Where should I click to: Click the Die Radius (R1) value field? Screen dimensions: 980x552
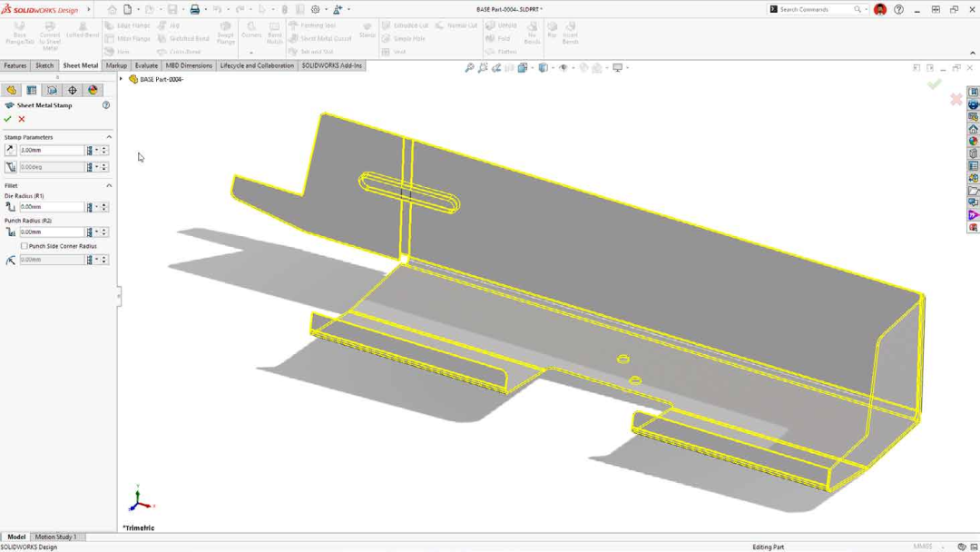click(x=52, y=207)
